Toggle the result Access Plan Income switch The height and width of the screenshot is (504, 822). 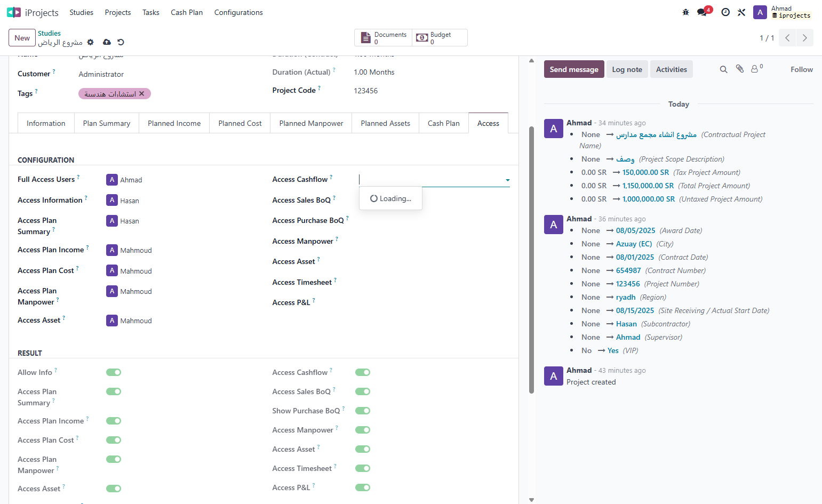tap(114, 421)
